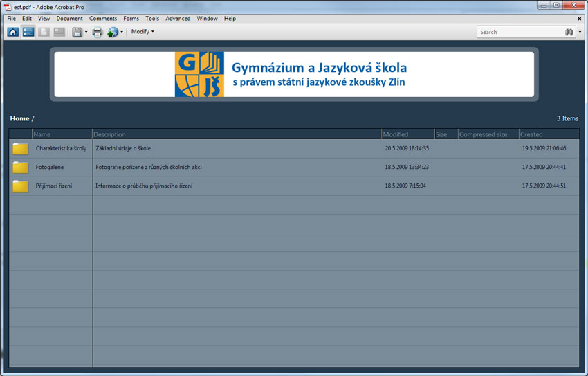Viewport: 588px width, 376px height.
Task: Close the document with the small X button
Action: (580, 19)
